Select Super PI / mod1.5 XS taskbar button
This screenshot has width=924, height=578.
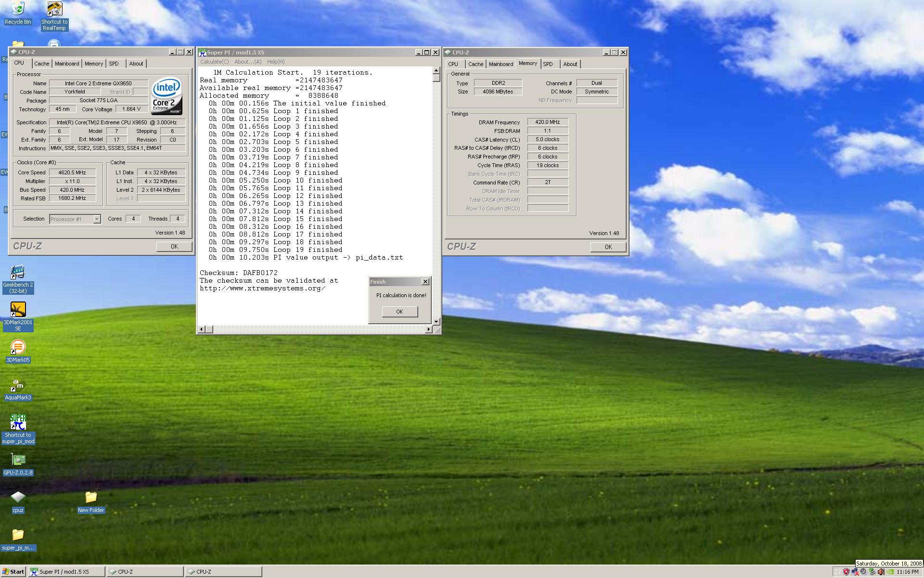click(66, 572)
